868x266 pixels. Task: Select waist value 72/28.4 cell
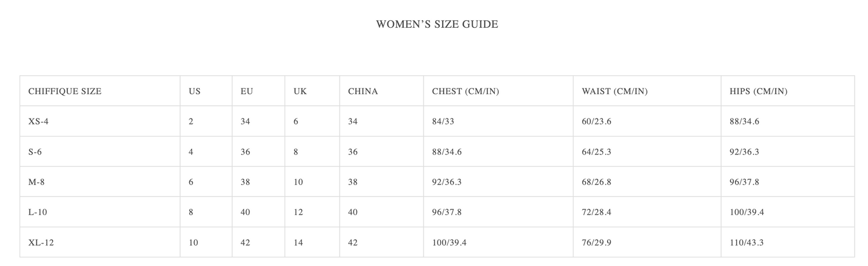[x=597, y=212]
